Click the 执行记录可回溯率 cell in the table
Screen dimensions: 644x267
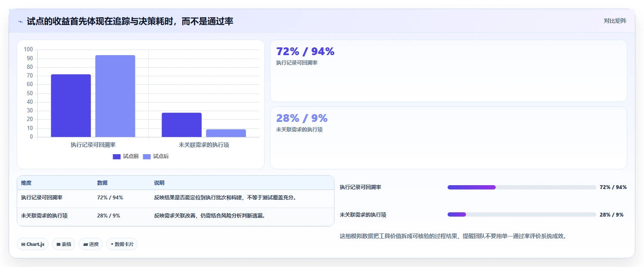point(42,198)
